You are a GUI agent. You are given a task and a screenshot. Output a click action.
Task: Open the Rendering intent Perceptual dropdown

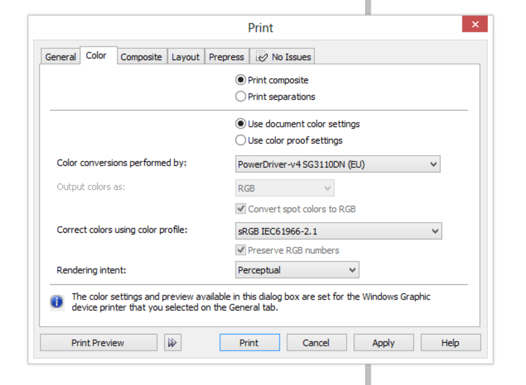pos(297,270)
